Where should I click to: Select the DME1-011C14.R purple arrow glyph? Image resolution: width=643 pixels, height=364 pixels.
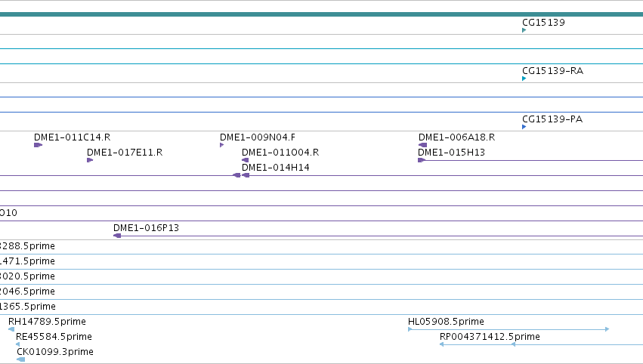pyautogui.click(x=38, y=145)
